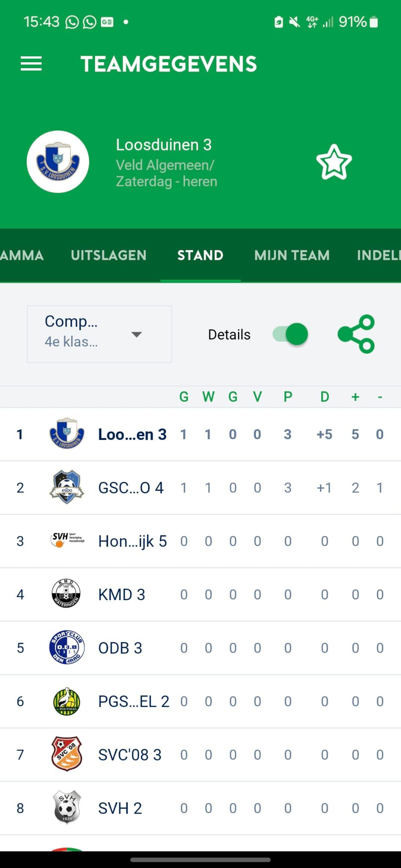The image size is (401, 868).
Task: Open the SVH 2 team name
Action: 120,808
